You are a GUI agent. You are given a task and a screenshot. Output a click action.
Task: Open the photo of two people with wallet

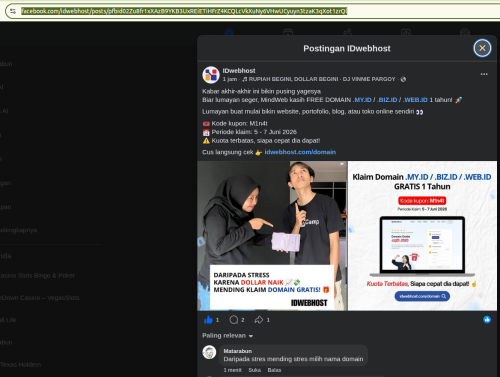point(272,236)
